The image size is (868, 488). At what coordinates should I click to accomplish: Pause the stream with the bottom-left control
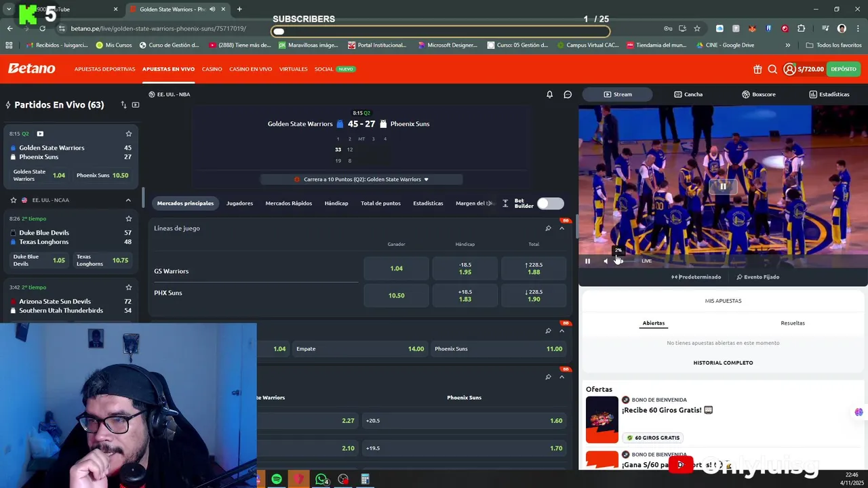pyautogui.click(x=587, y=261)
